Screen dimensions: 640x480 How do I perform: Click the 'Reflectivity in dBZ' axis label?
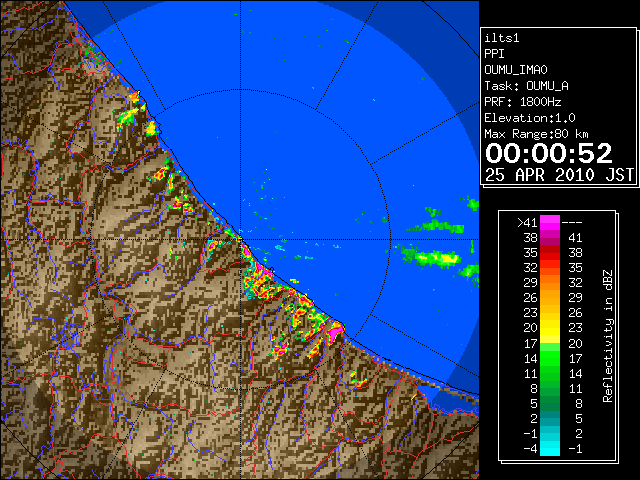pos(608,336)
